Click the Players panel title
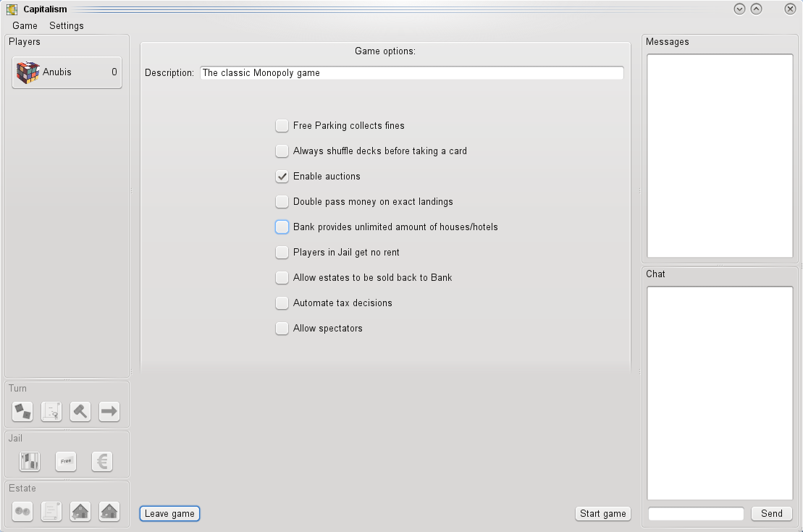Screen dimensions: 803x532 25,41
